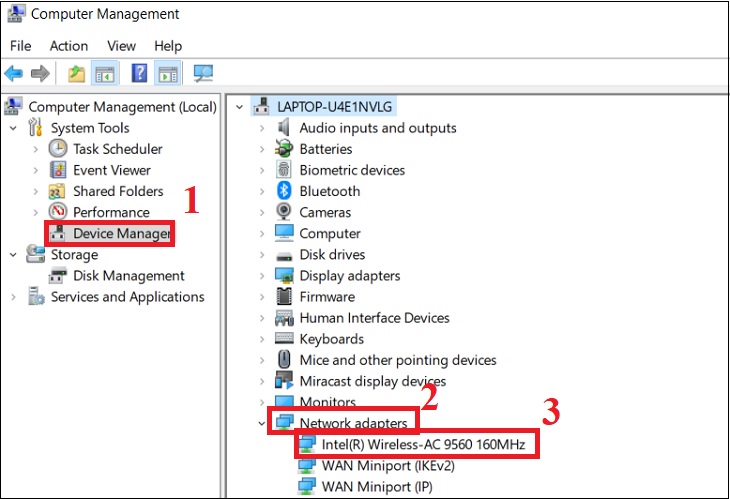Click the Device Manager icon in tree
This screenshot has width=730, height=499.
(58, 233)
